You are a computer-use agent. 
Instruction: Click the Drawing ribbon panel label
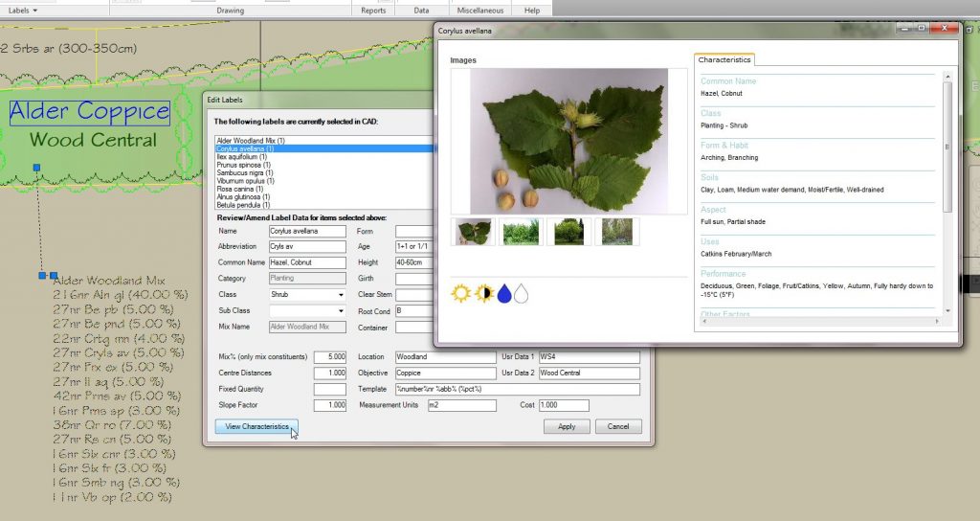click(x=230, y=11)
